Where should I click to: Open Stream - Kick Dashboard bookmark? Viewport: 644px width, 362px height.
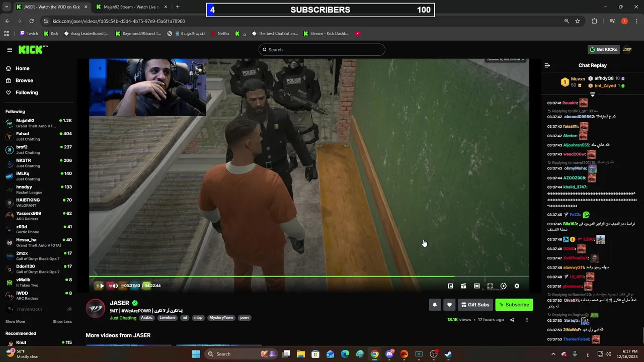click(326, 34)
